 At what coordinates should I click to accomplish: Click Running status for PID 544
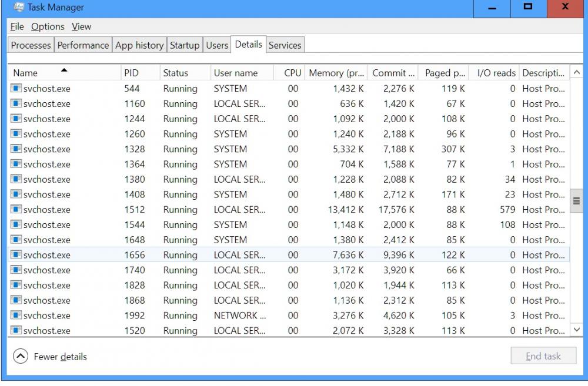180,89
